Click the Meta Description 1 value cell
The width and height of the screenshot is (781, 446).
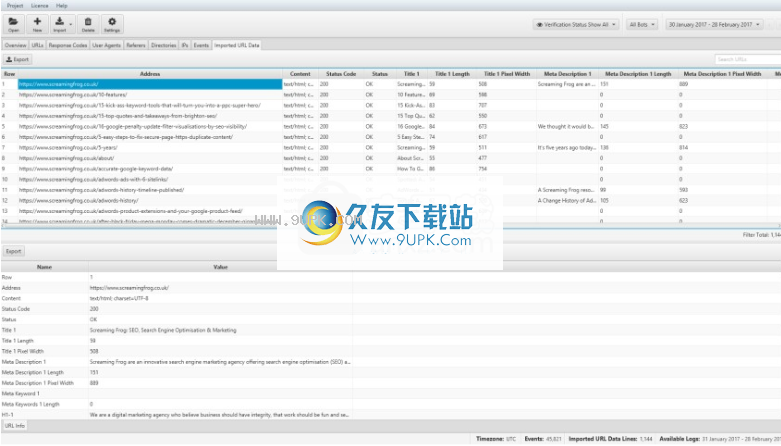click(220, 362)
